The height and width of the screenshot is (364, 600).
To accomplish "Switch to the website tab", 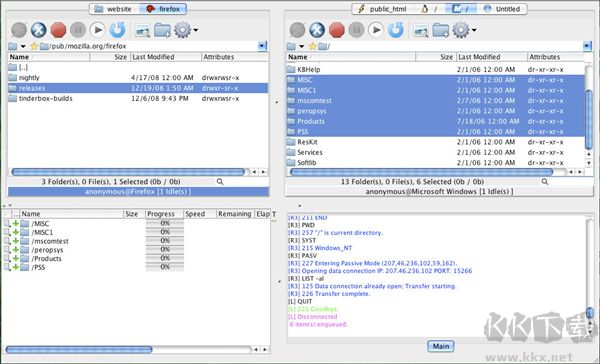I will [114, 9].
